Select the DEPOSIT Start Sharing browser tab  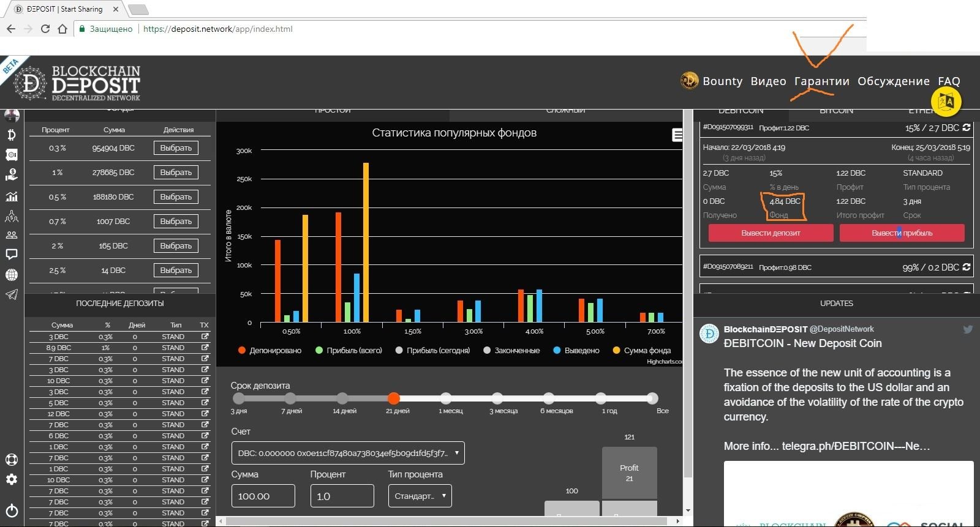64,9
